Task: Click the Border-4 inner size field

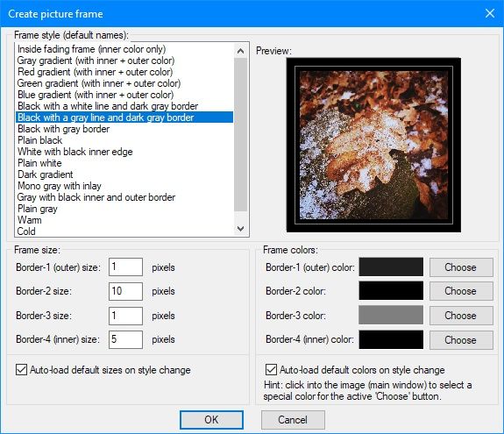Action: [x=125, y=339]
